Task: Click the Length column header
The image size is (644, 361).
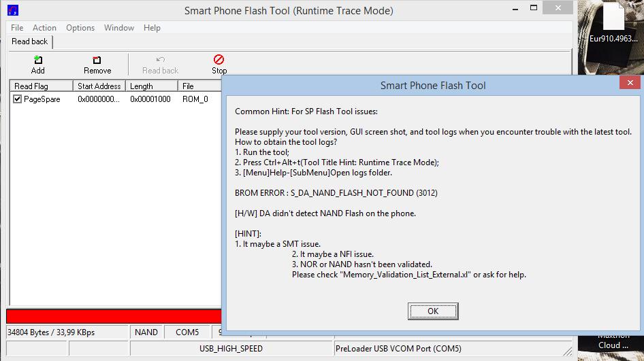Action: [x=152, y=86]
